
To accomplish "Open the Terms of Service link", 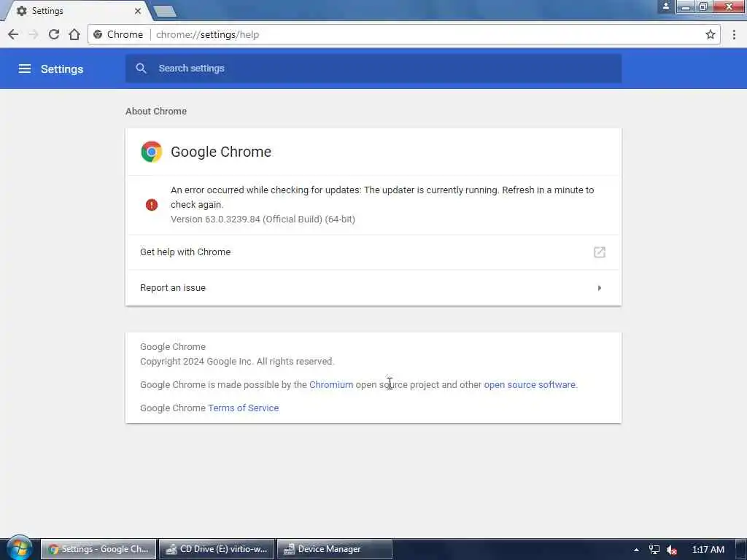I will pyautogui.click(x=243, y=408).
